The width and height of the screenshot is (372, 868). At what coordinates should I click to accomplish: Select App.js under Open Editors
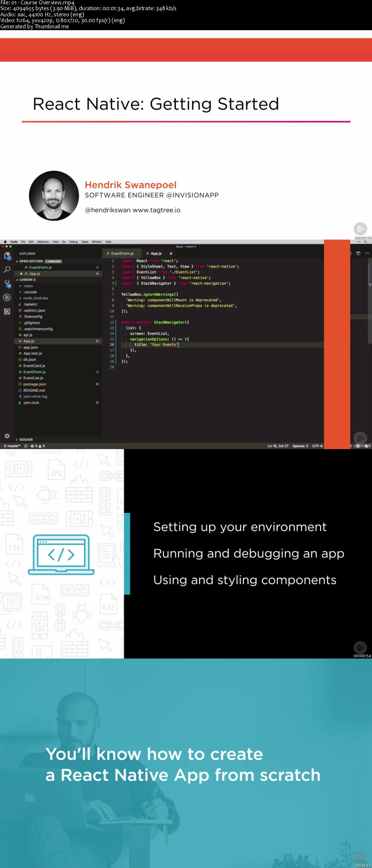[58, 273]
